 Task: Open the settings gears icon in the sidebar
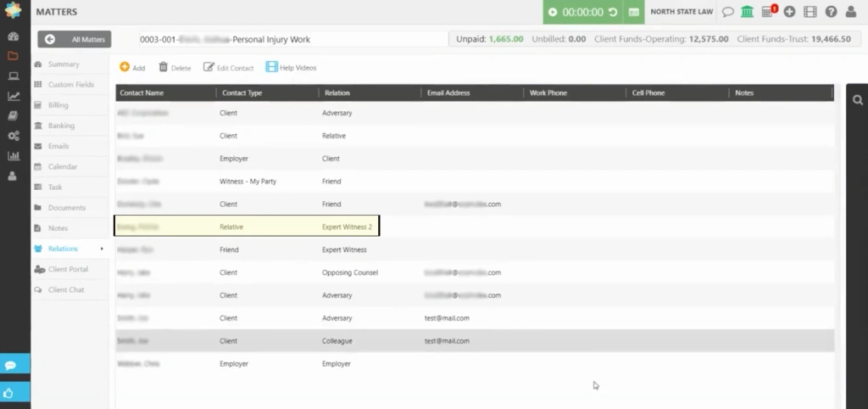[x=14, y=136]
